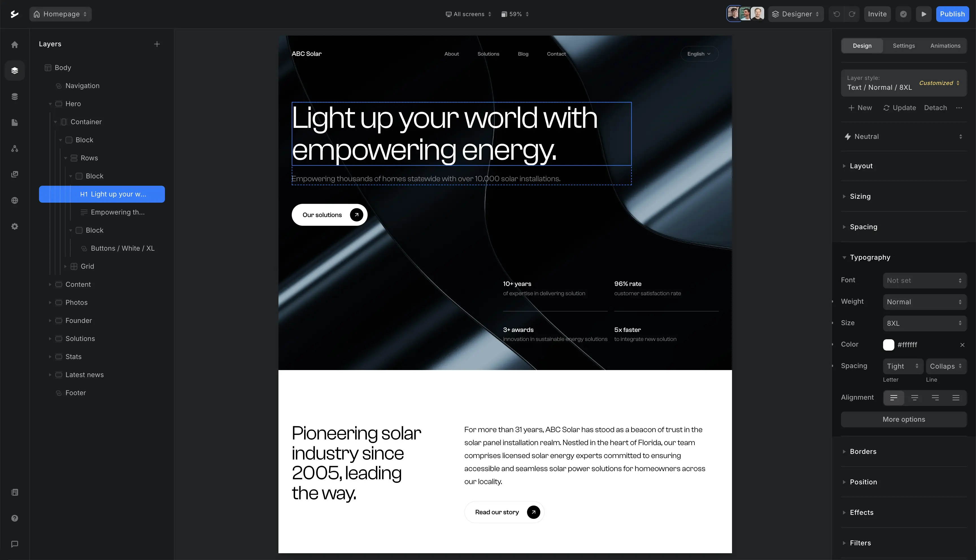Switch to the Settings tab
The height and width of the screenshot is (560, 976).
[904, 45]
